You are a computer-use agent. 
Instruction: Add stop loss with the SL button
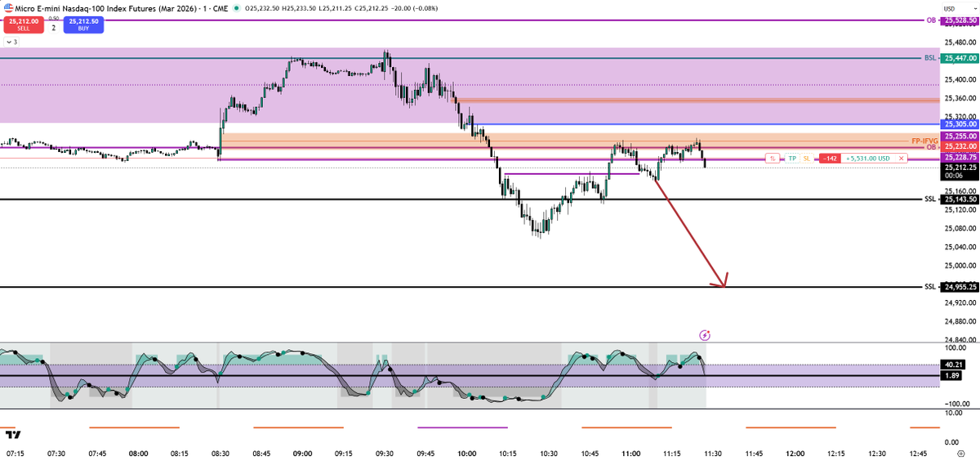tap(806, 158)
